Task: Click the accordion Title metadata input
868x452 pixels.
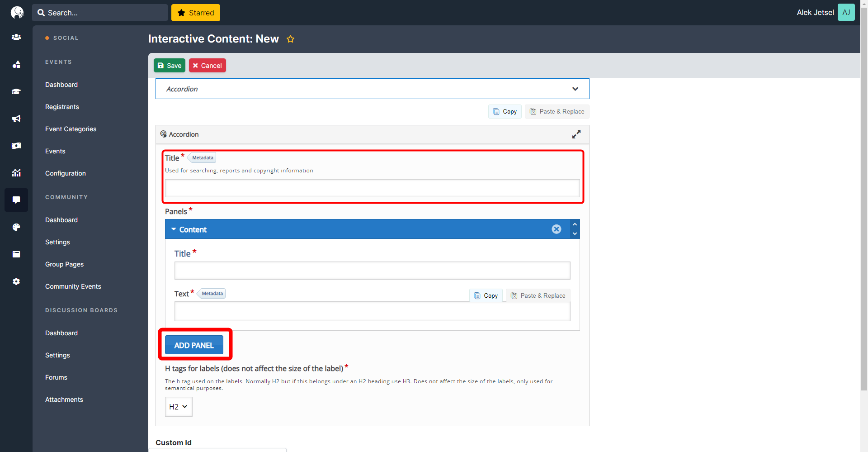Action: tap(372, 188)
